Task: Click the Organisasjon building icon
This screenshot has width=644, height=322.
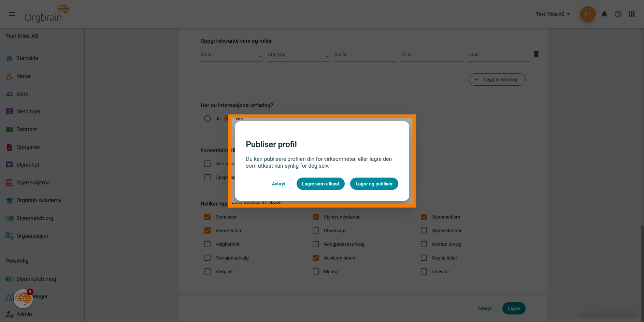Action: tap(10, 236)
